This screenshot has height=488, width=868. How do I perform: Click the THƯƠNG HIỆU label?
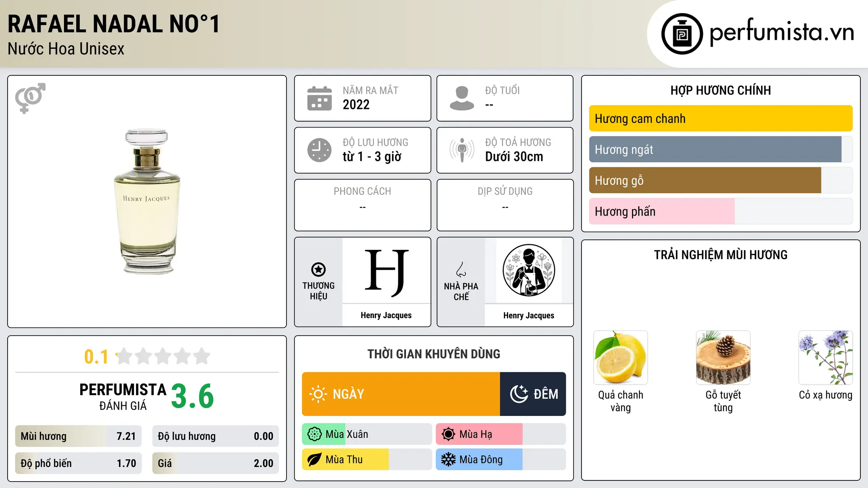[318, 291]
